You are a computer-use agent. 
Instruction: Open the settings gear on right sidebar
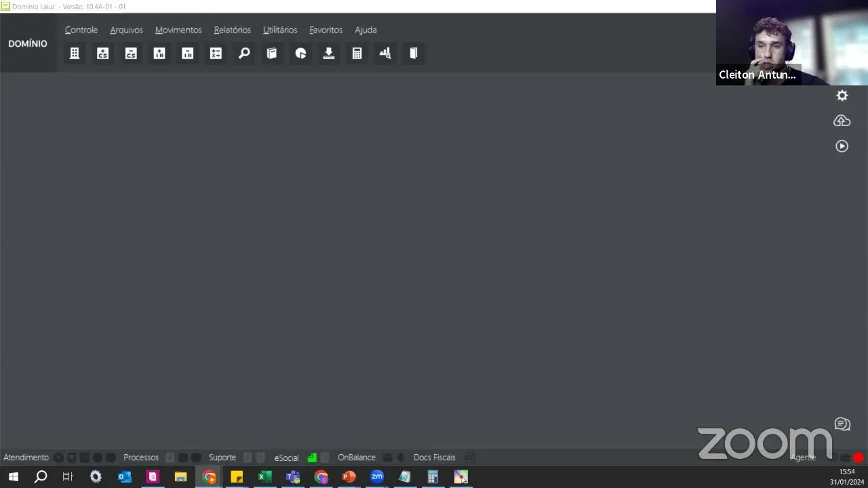(x=842, y=96)
